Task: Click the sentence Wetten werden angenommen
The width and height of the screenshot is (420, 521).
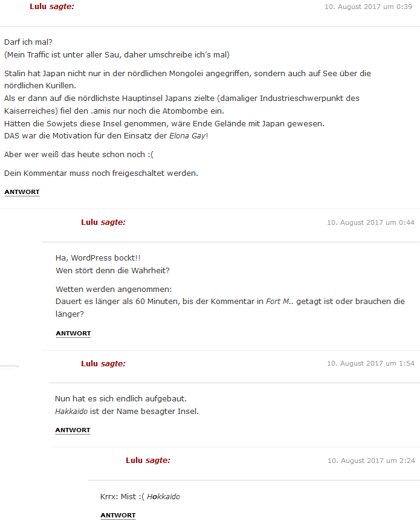Action: tap(114, 289)
